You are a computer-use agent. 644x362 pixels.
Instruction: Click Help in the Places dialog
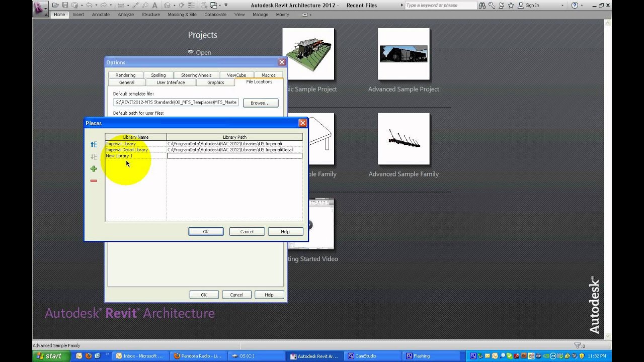click(285, 232)
